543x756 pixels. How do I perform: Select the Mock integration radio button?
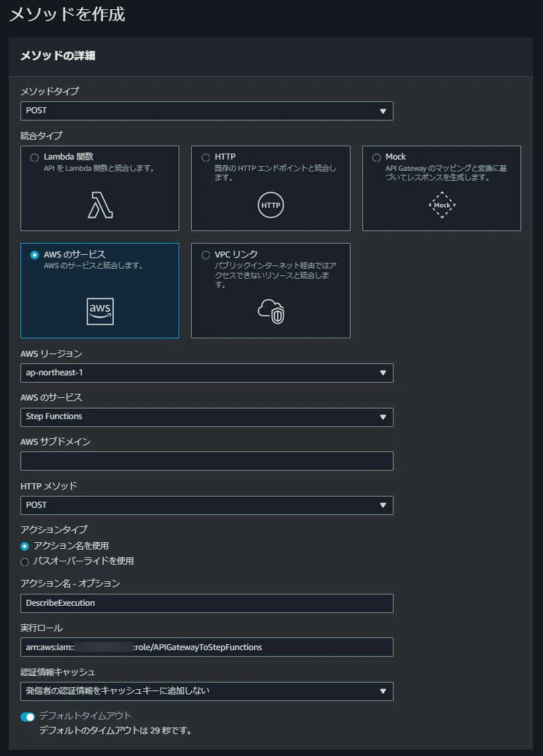[377, 158]
